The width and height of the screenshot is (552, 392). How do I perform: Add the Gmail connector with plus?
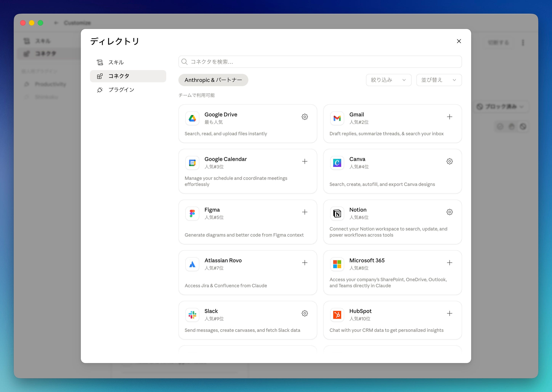[449, 117]
